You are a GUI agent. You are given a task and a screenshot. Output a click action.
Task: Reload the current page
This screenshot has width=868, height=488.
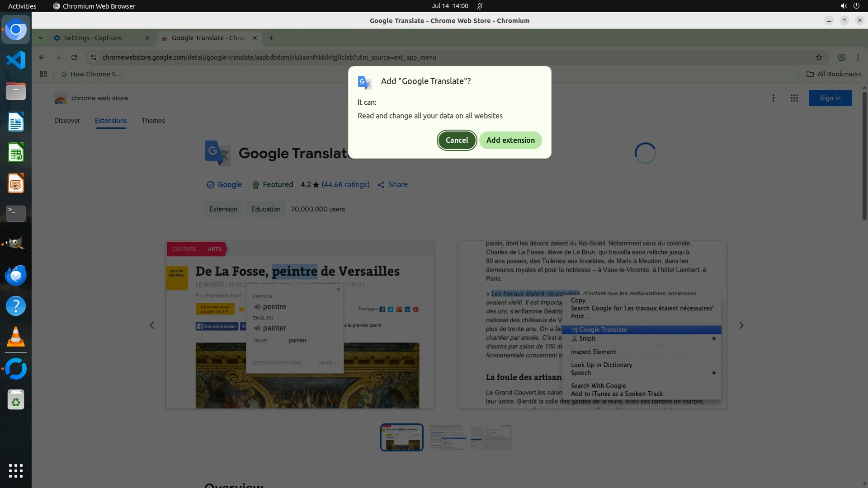coord(74,57)
